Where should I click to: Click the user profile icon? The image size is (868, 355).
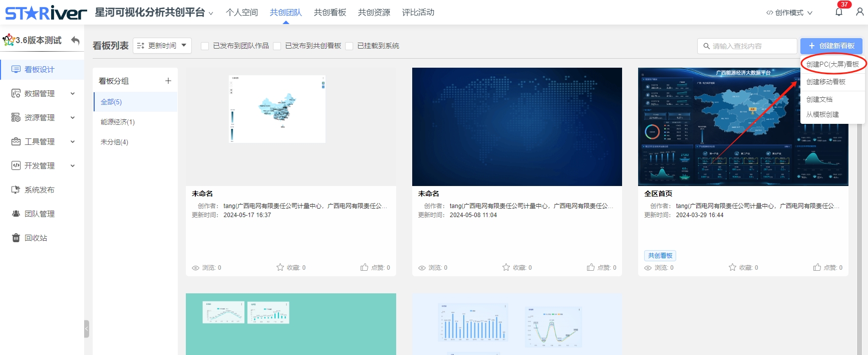point(859,12)
